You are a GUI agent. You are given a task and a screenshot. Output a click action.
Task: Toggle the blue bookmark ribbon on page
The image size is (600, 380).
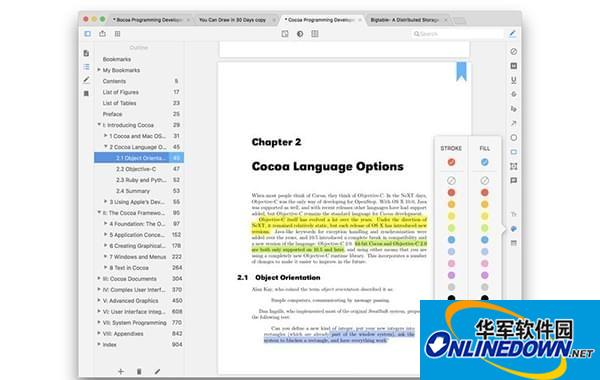pos(461,71)
